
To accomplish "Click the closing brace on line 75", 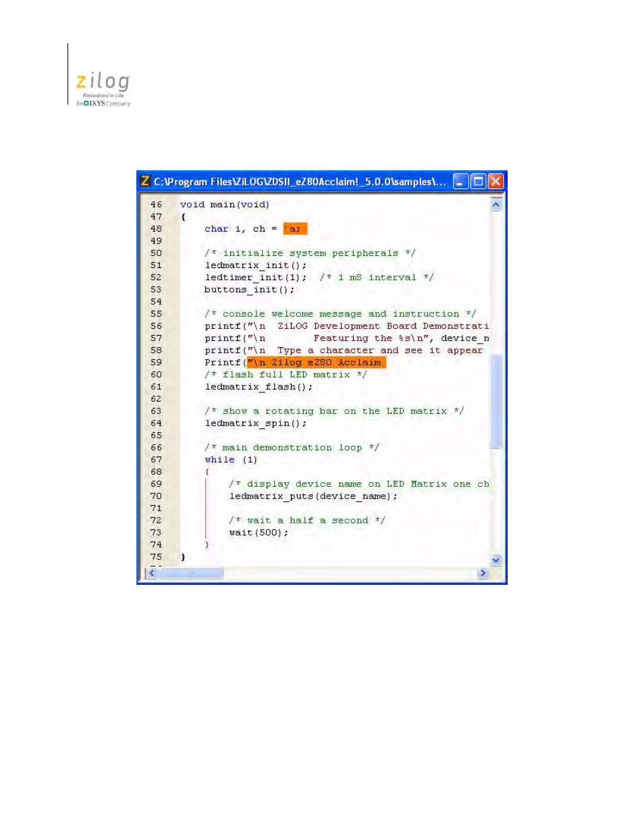I will tap(183, 557).
